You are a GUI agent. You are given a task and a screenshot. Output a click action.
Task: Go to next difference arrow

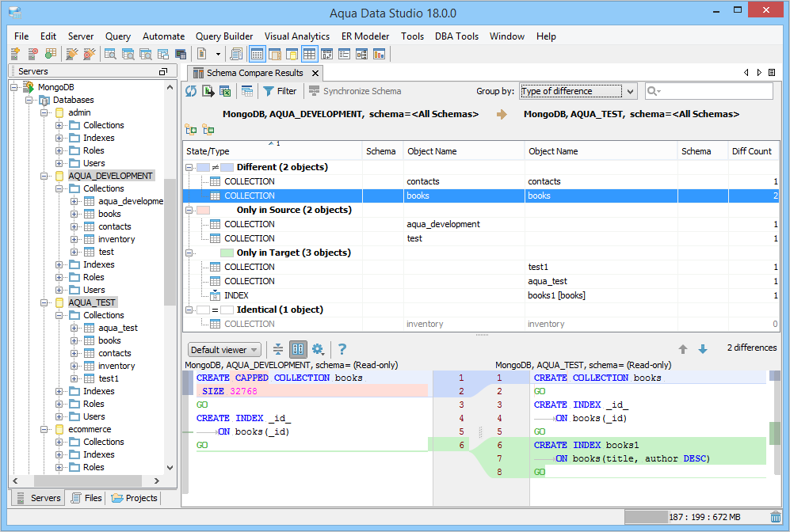(703, 349)
